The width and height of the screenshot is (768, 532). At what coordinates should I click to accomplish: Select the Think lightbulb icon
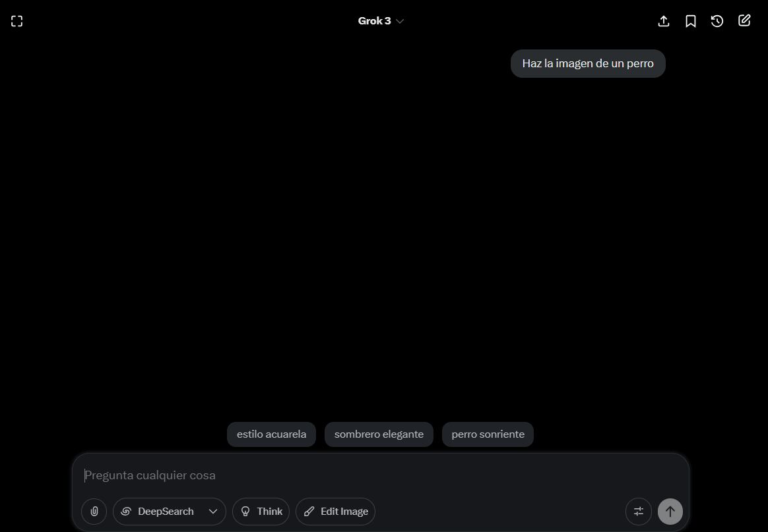(x=245, y=511)
